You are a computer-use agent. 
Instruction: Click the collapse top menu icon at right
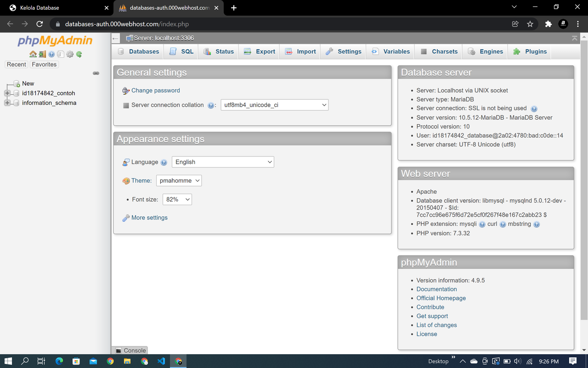point(574,38)
